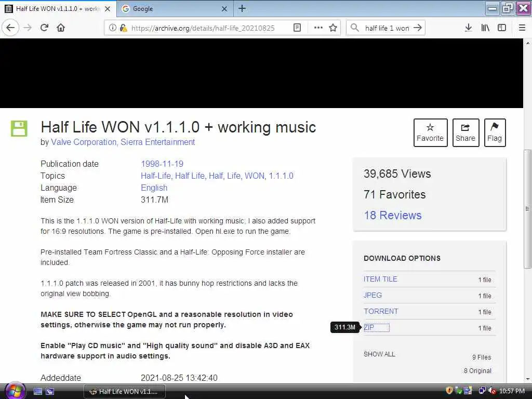Flag this item
The height and width of the screenshot is (399, 532).
pos(495,132)
